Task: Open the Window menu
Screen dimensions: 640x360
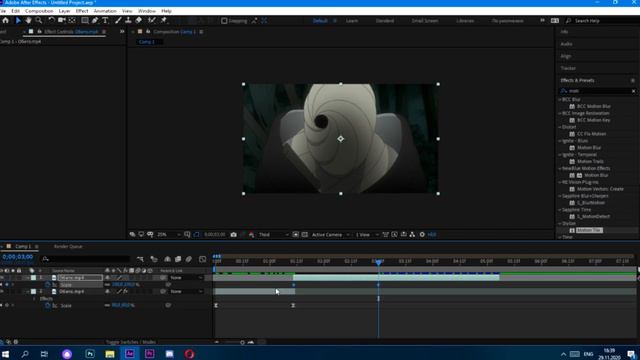Action: point(147,11)
